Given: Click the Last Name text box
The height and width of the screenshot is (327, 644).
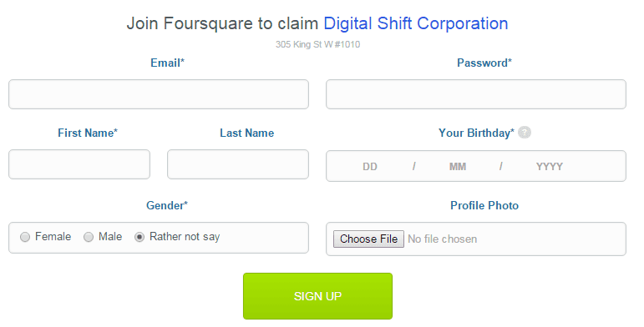Looking at the screenshot, I should (238, 164).
